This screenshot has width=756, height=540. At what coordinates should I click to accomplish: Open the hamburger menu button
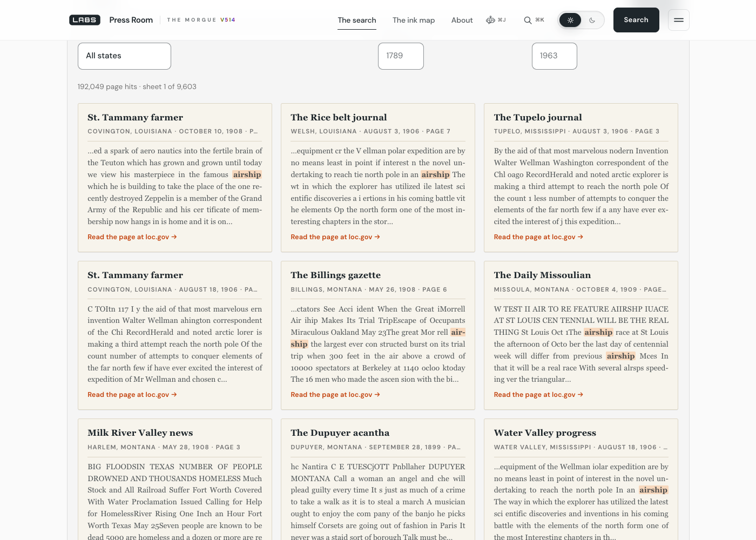pyautogui.click(x=679, y=20)
